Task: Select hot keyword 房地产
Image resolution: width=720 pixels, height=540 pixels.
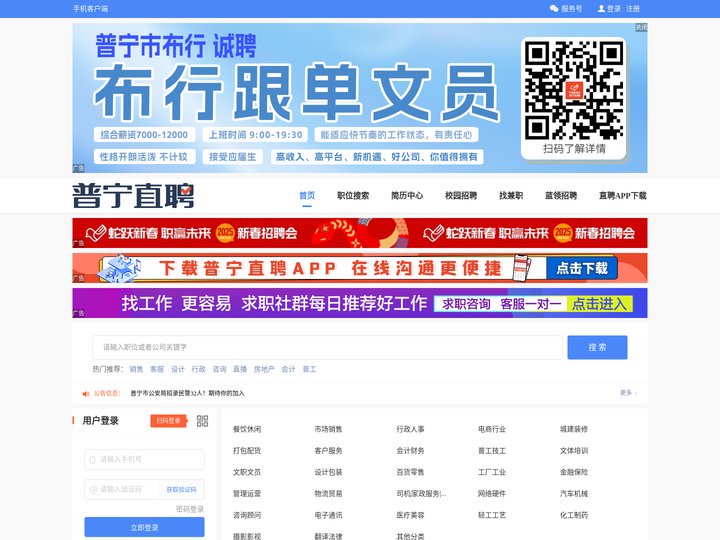Action: pos(264,369)
